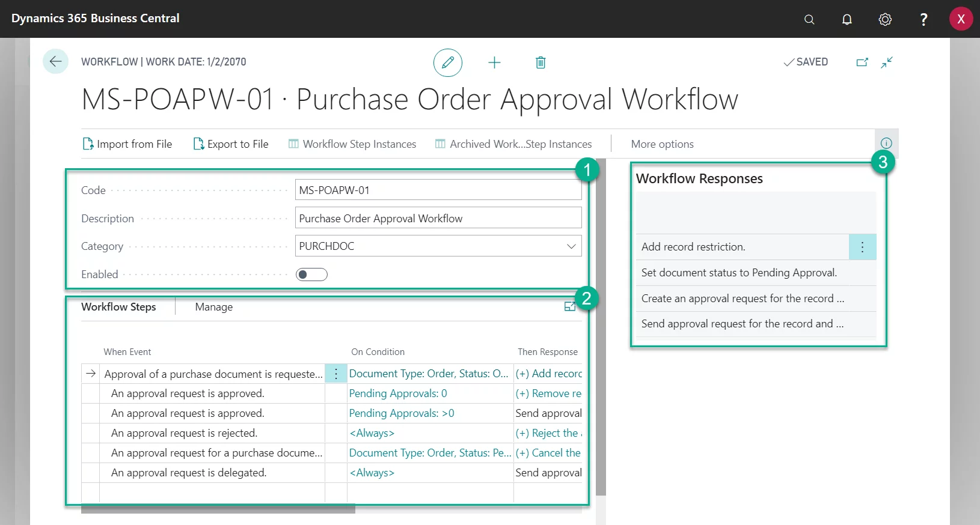Delete workflow using trash can icon
The image size is (980, 525).
[541, 62]
